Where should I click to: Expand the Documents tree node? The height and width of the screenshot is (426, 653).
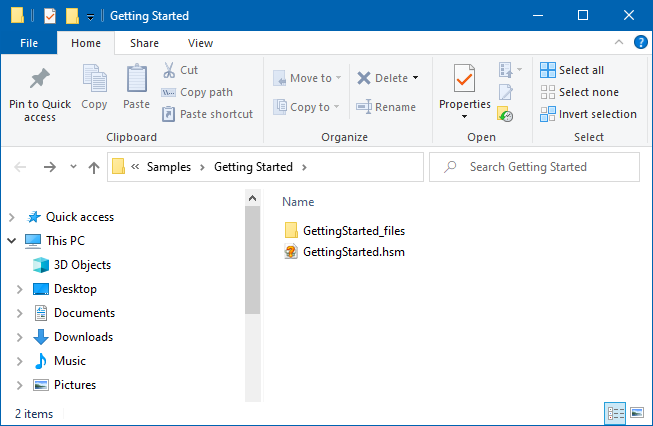pos(19,313)
